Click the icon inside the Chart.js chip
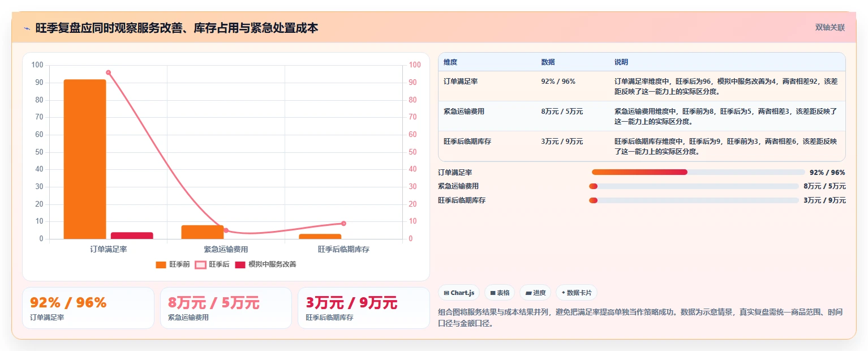 coord(446,293)
